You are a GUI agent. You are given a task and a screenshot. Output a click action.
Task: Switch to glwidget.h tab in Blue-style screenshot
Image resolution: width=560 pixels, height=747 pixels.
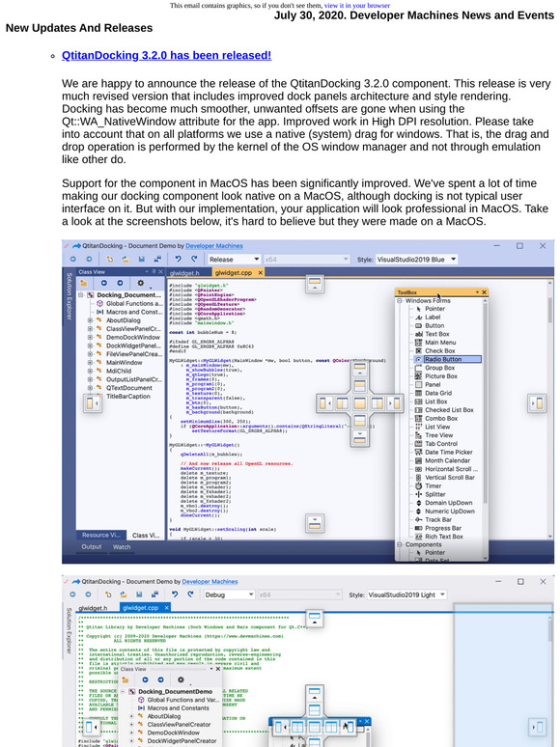coord(184,273)
